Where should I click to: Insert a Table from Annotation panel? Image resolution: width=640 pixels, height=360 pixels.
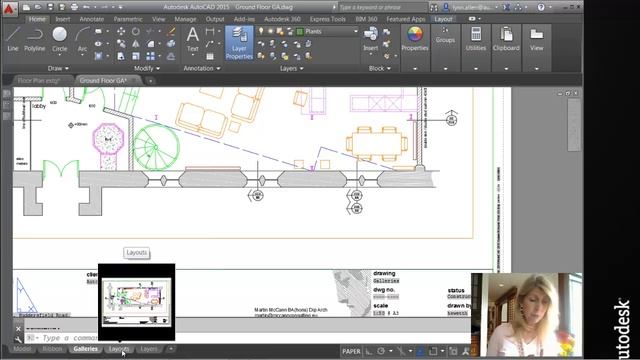(x=210, y=56)
